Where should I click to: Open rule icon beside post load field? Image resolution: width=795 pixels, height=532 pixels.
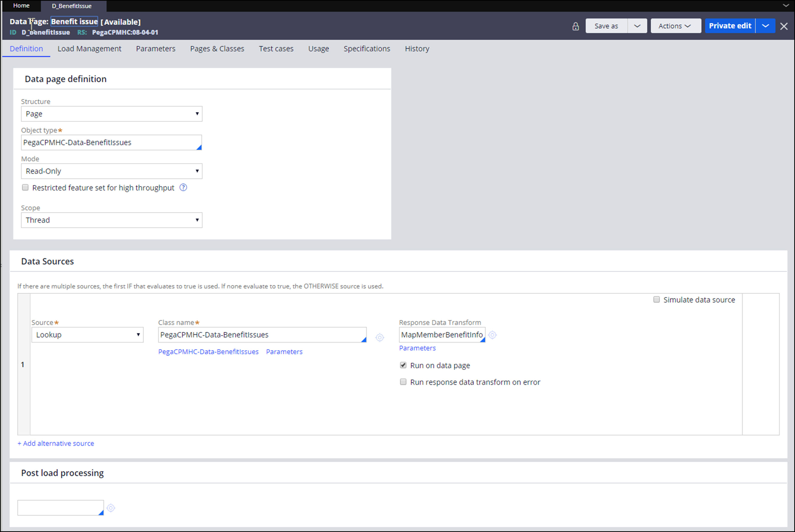coord(111,507)
